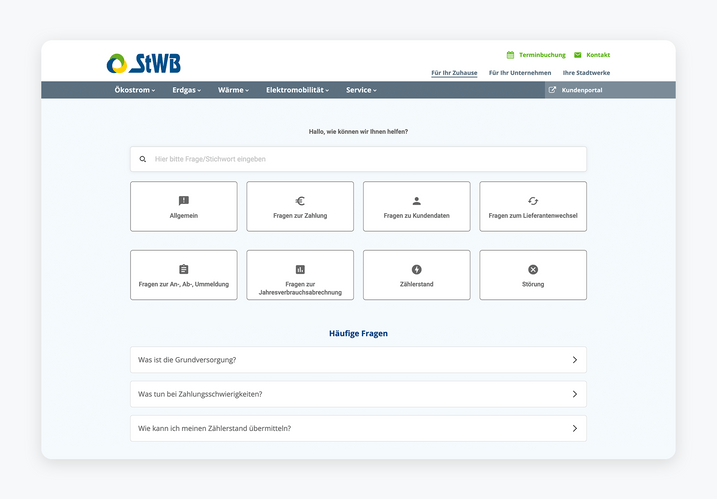Click the person icon above Fragen zu Kundendaten

417,201
